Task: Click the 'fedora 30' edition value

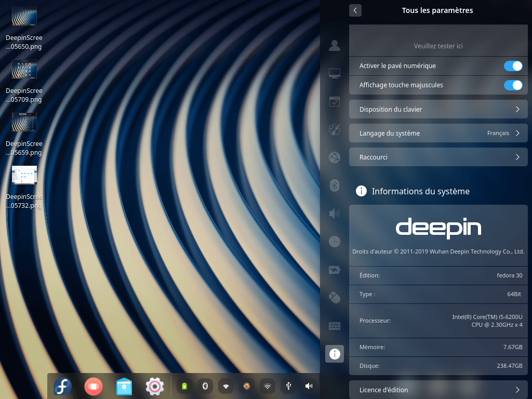Action: (x=510, y=275)
